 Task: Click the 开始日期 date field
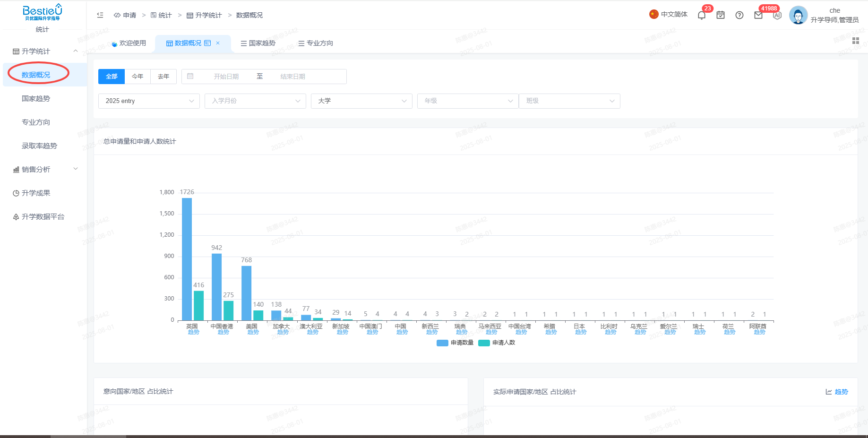click(x=226, y=77)
